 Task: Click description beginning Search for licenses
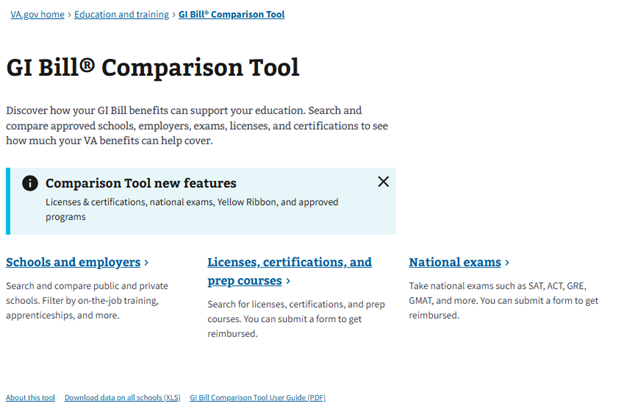(x=296, y=319)
